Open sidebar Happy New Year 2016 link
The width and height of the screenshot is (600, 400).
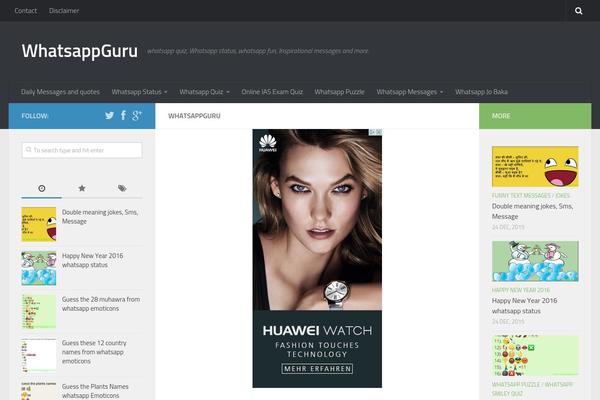(x=93, y=260)
